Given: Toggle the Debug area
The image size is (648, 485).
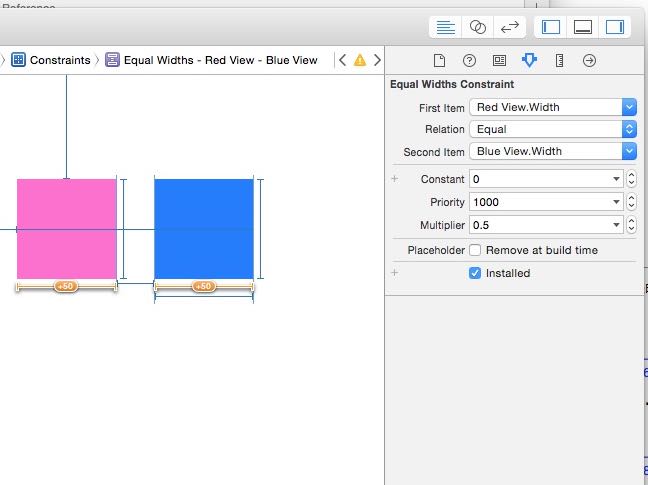Looking at the screenshot, I should pos(583,27).
